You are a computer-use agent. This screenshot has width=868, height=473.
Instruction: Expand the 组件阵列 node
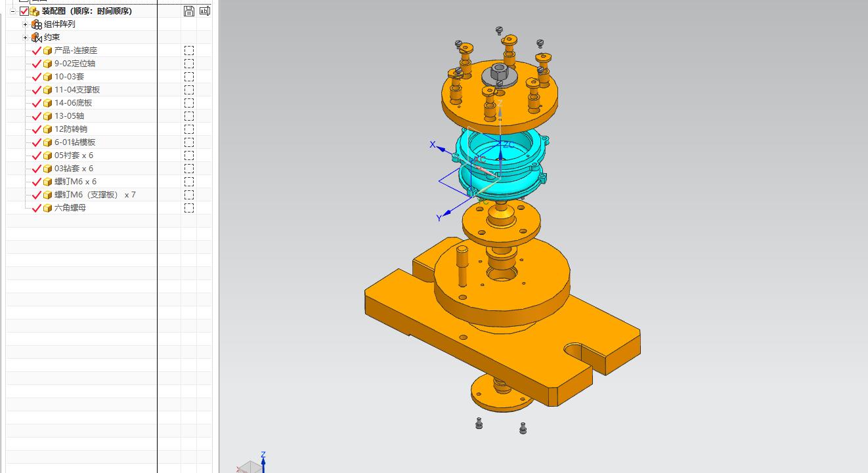coord(26,24)
